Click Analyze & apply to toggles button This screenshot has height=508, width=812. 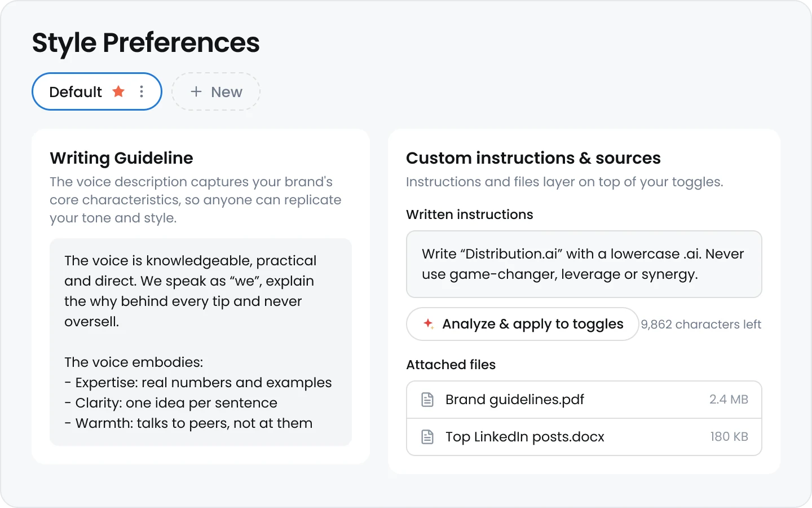[x=522, y=324]
